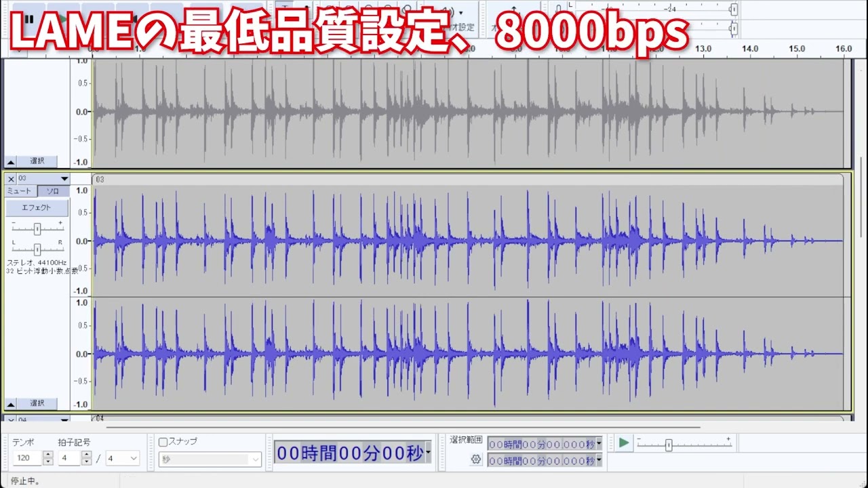Viewport: 868px width, 488px height.
Task: Select the clip title bar labeled 03
Action: pyautogui.click(x=468, y=180)
